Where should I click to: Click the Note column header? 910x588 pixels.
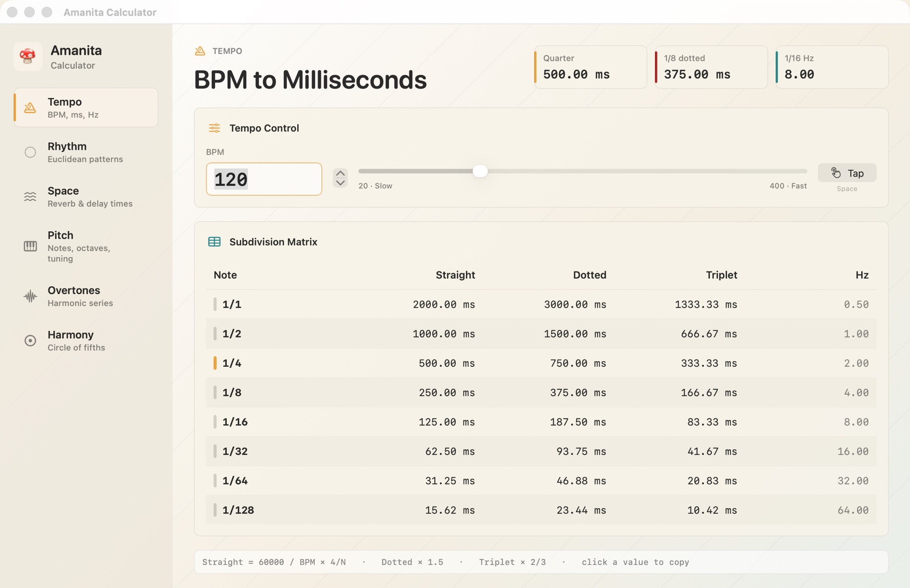(225, 275)
